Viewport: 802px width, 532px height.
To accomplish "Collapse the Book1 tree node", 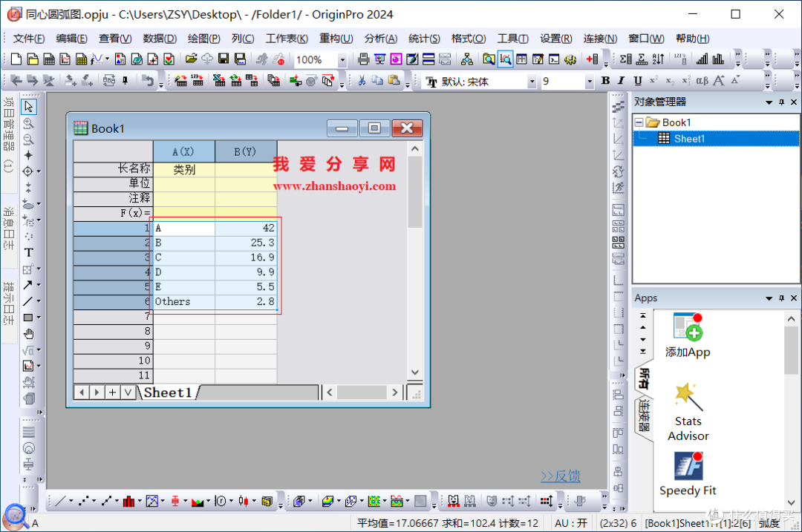I will 639,122.
